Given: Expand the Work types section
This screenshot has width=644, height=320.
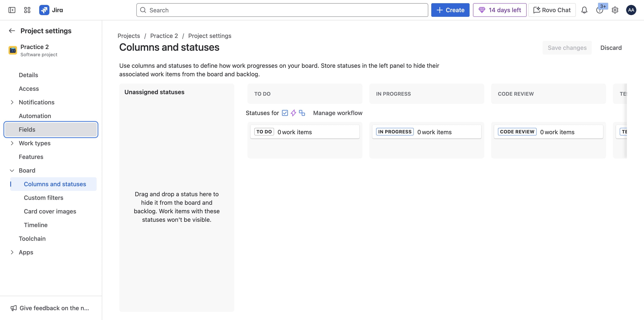Looking at the screenshot, I should click(x=12, y=143).
